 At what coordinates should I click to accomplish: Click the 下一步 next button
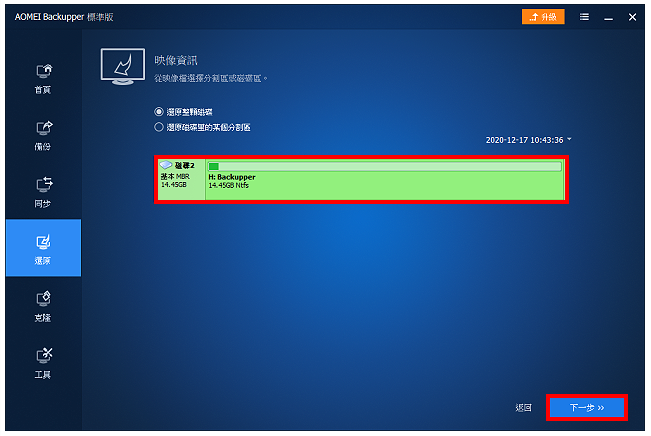pyautogui.click(x=587, y=407)
